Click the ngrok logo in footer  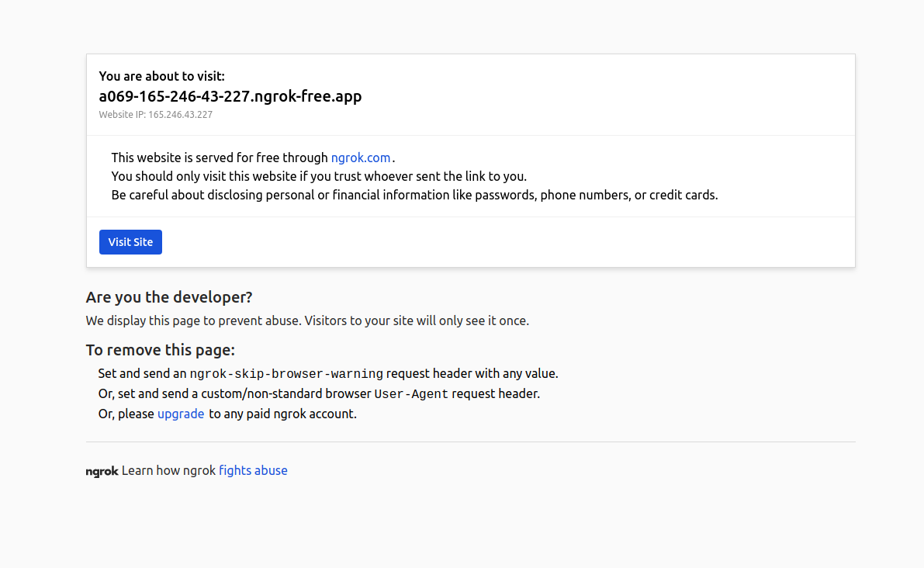(x=102, y=471)
